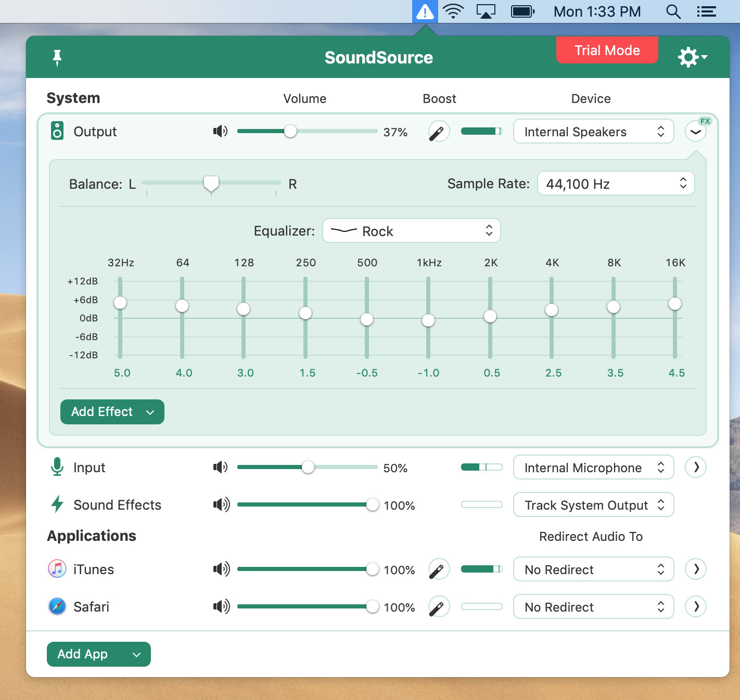
Task: Click the 5.0 gain value under 32Hz
Action: pyautogui.click(x=122, y=373)
